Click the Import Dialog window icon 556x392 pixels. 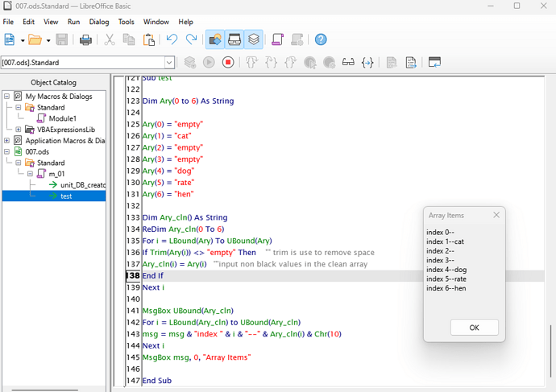coord(434,62)
